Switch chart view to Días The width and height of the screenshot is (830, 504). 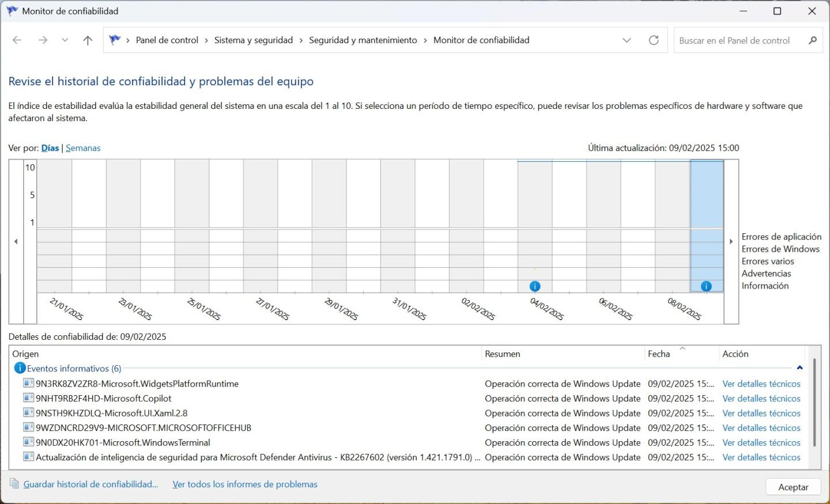50,148
